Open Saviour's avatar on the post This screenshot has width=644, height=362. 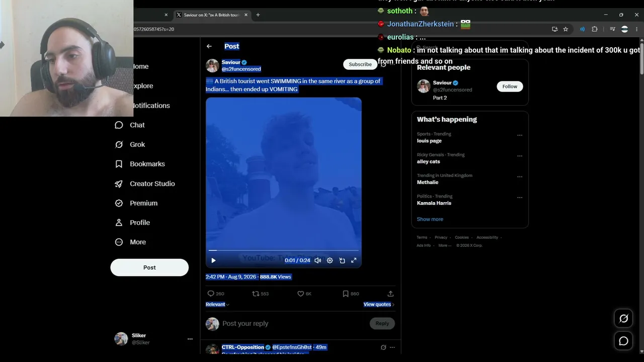pyautogui.click(x=212, y=66)
